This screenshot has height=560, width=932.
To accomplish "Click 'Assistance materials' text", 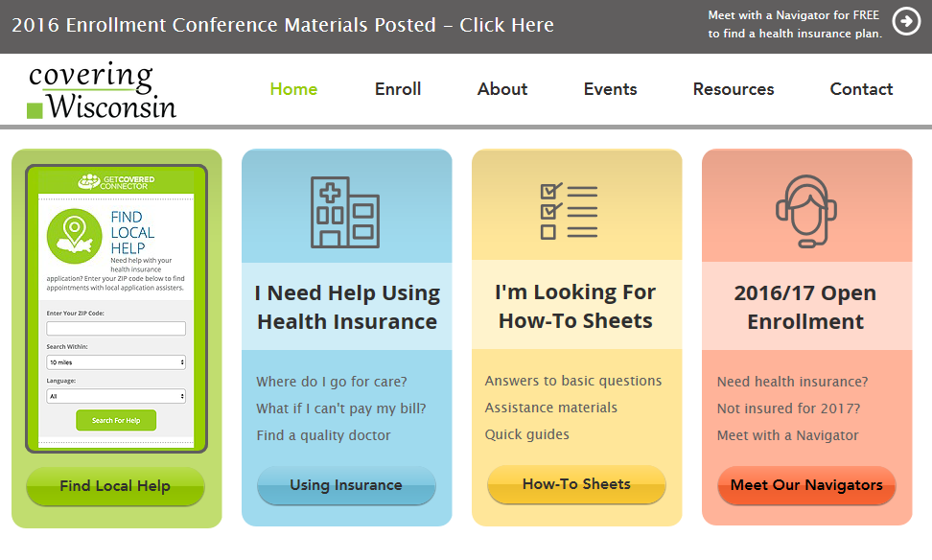I will [551, 408].
